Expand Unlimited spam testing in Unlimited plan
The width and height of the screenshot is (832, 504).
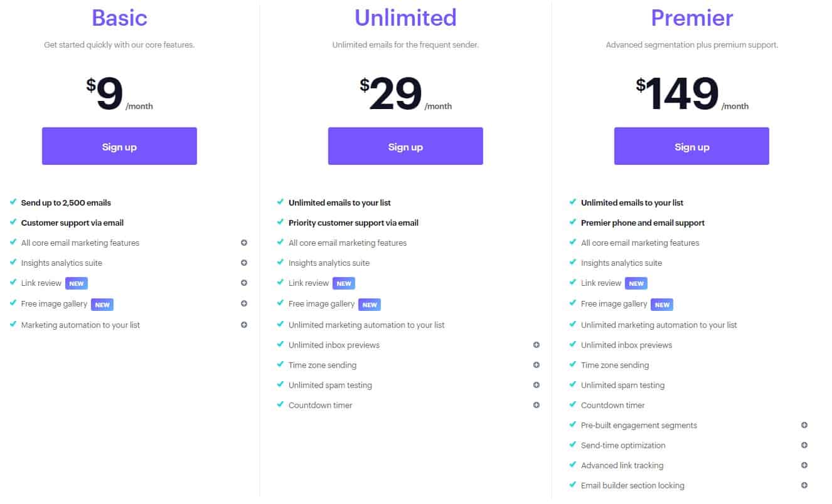536,385
